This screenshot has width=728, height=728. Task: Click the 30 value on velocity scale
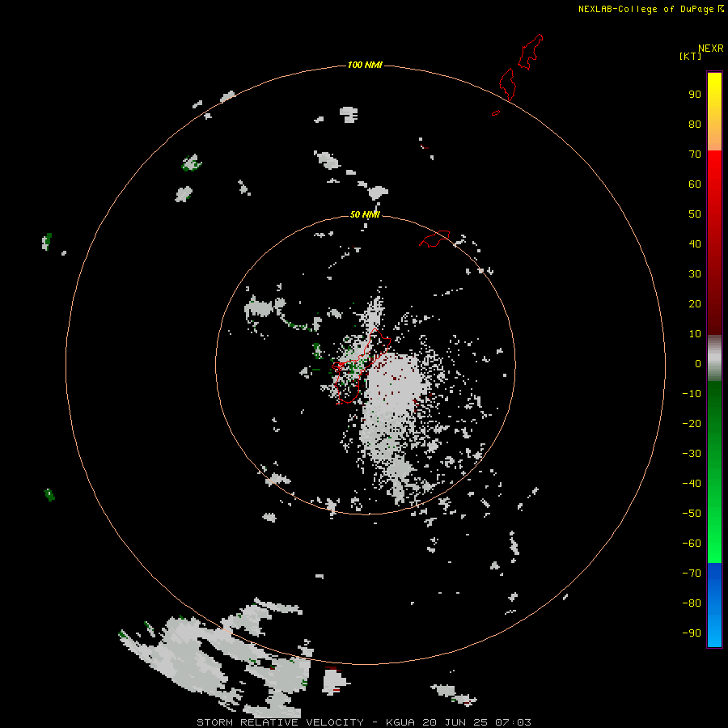[x=695, y=274]
